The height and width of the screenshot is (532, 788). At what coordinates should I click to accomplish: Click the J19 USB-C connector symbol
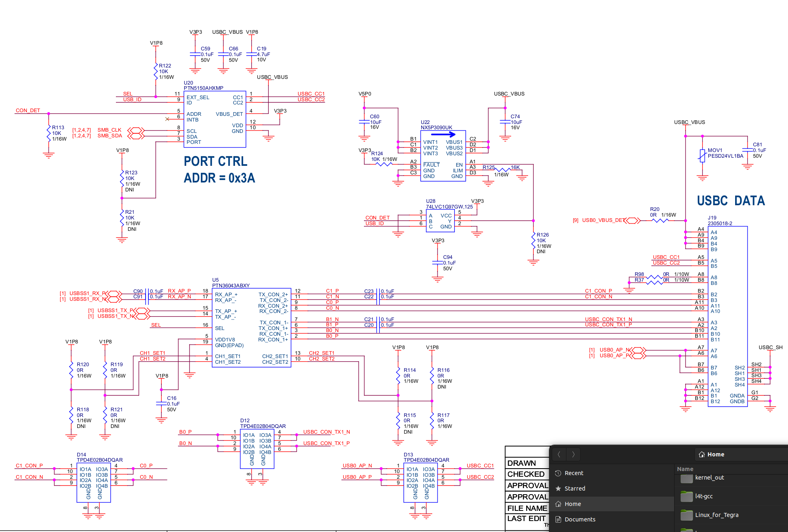(x=727, y=316)
